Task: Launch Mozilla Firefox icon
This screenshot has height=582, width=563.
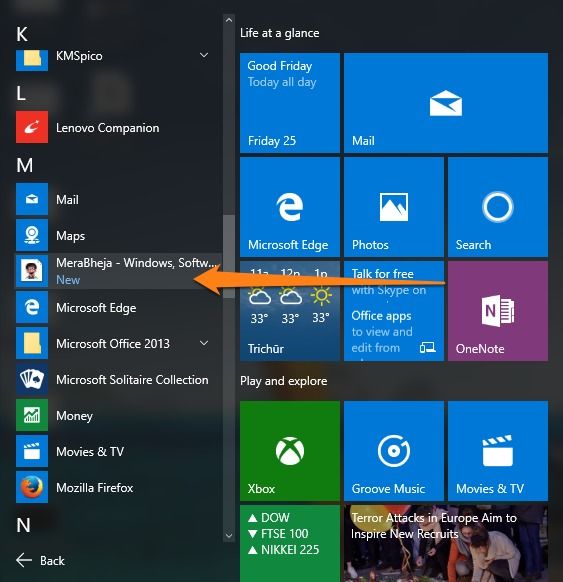Action: click(32, 487)
